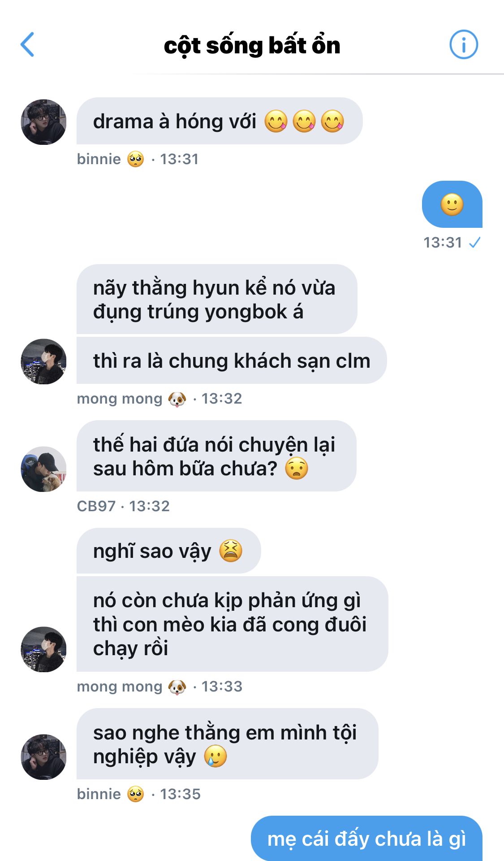Tap mong mong's avatar near khách sạn message
The width and height of the screenshot is (504, 861).
point(44,361)
